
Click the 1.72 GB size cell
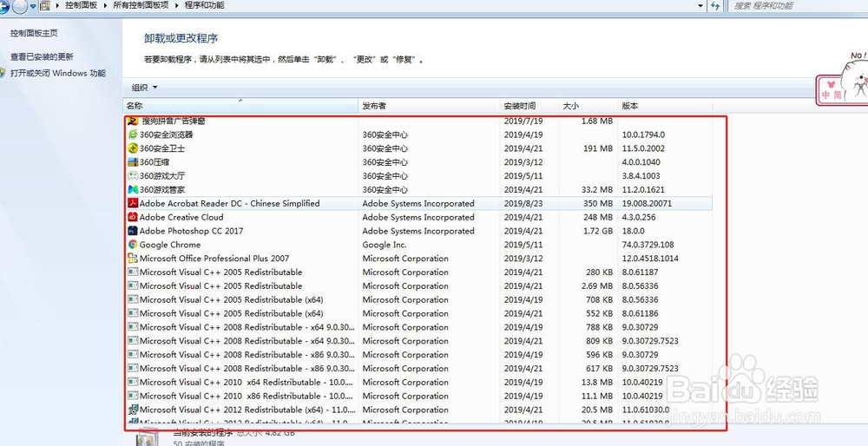point(597,232)
